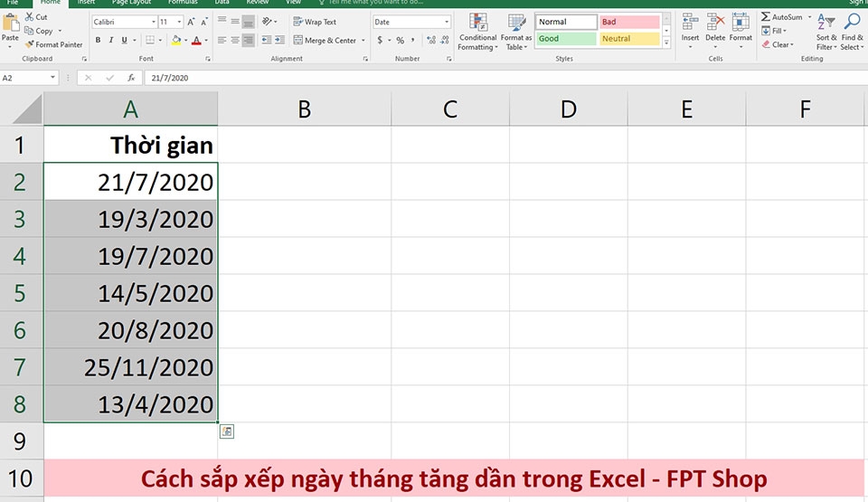Open Format as Table gallery
The image size is (868, 502).
point(516,33)
